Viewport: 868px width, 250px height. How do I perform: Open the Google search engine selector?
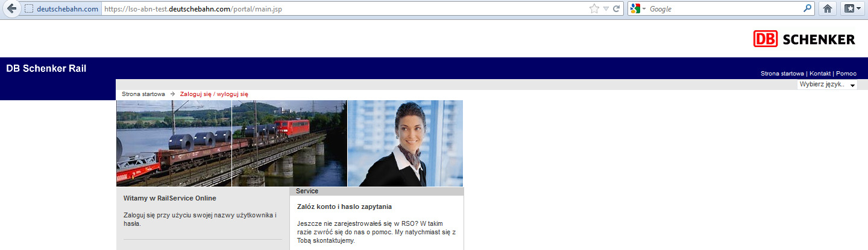(x=638, y=9)
